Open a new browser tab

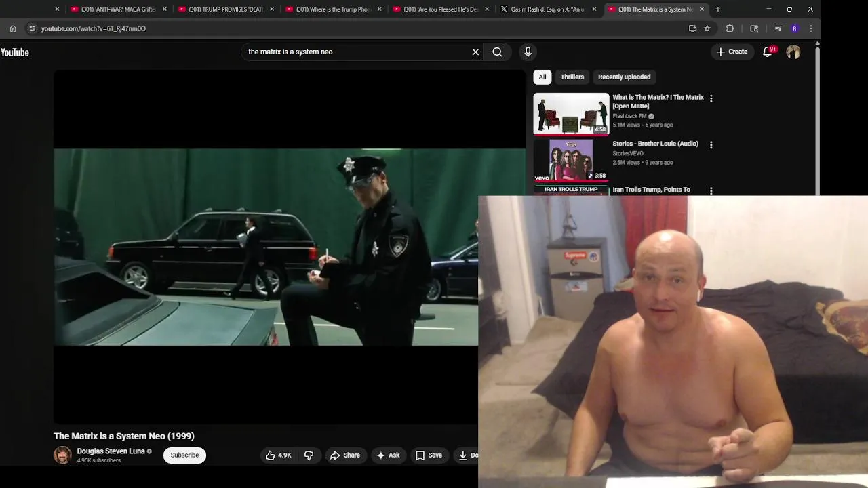point(717,9)
